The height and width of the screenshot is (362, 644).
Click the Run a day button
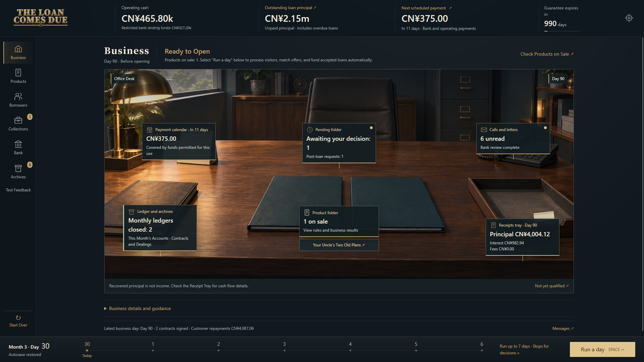coord(602,349)
